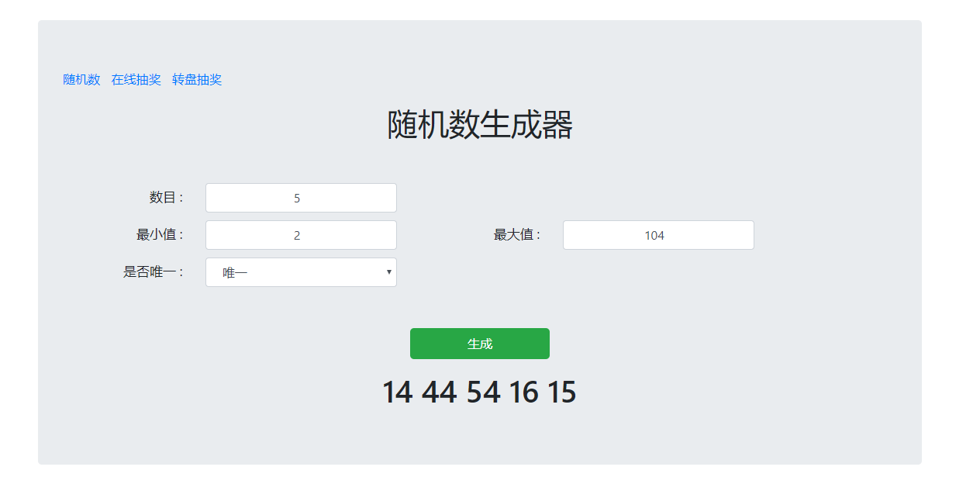Select the generated number 15
This screenshot has width=980, height=484.
tap(562, 392)
